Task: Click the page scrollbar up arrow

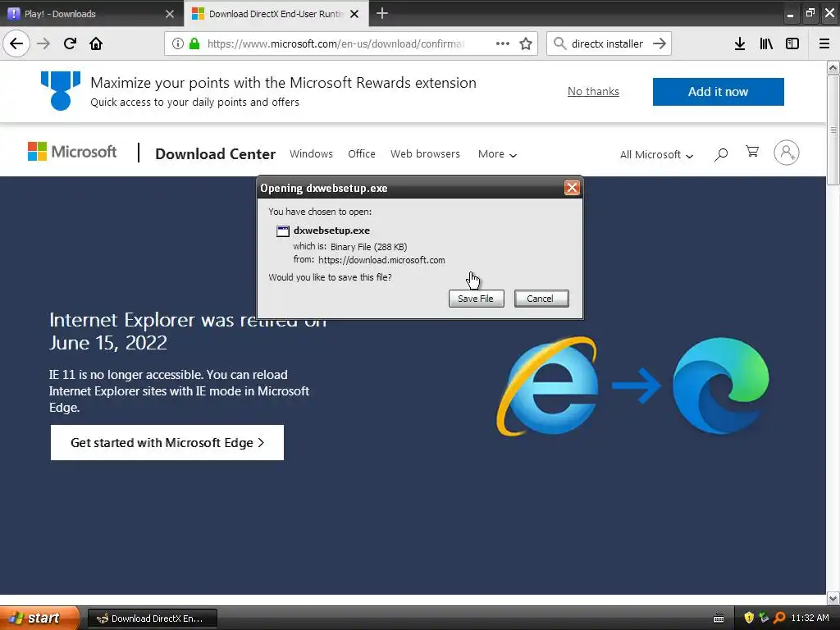Action: [x=833, y=67]
